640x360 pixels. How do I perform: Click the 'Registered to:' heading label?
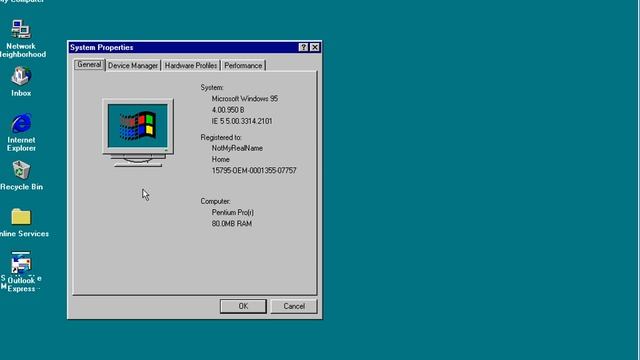(x=221, y=138)
